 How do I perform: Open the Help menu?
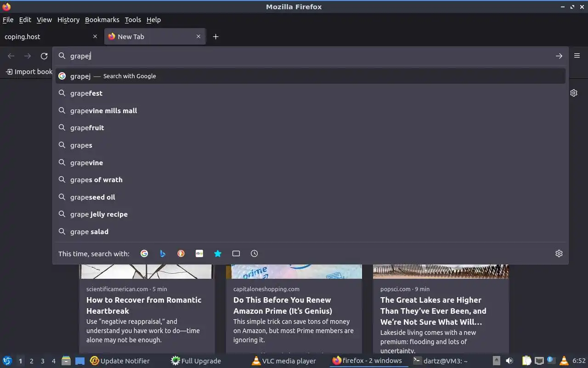[153, 20]
